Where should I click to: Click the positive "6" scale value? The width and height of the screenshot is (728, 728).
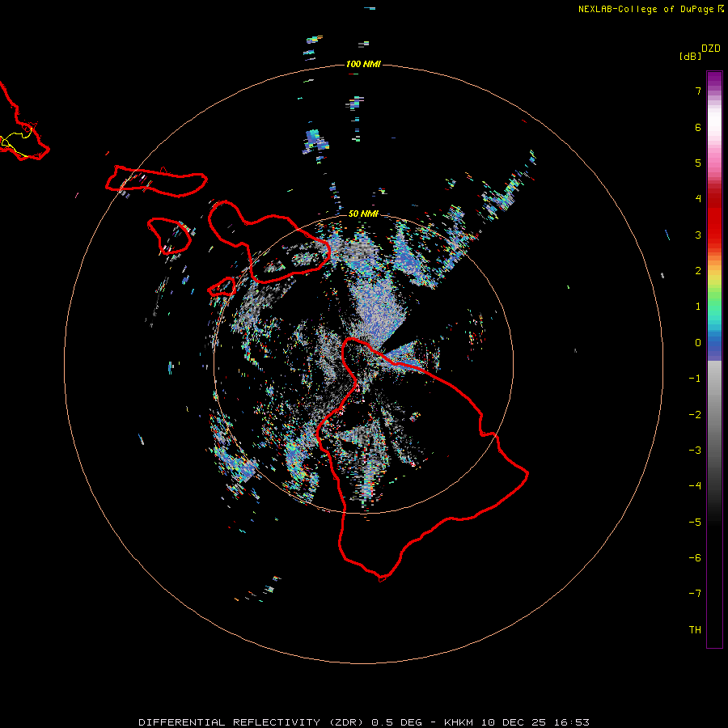[698, 127]
